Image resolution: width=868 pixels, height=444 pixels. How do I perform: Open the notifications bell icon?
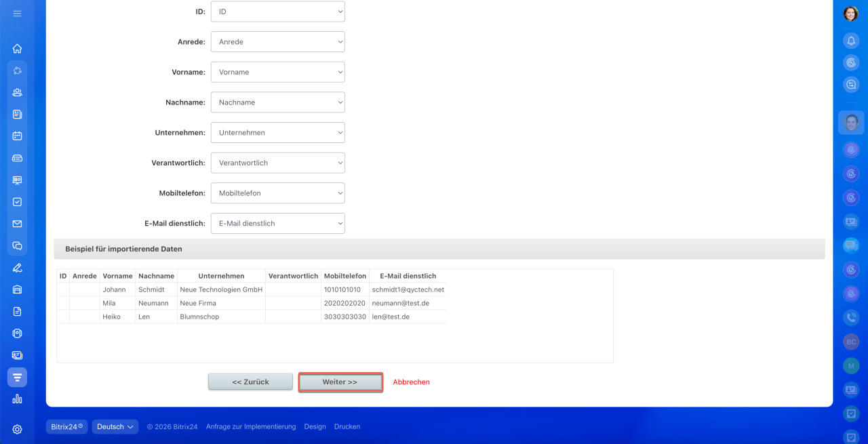[851, 41]
